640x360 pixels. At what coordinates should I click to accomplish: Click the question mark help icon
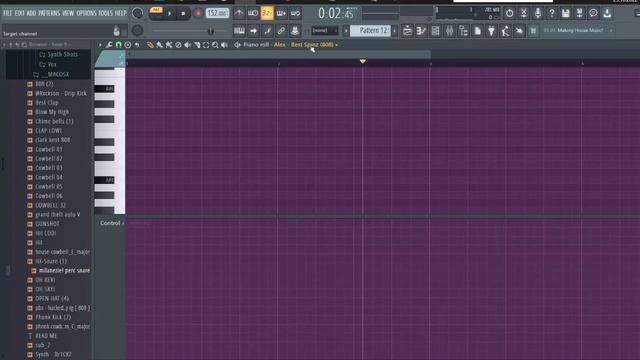point(552,13)
